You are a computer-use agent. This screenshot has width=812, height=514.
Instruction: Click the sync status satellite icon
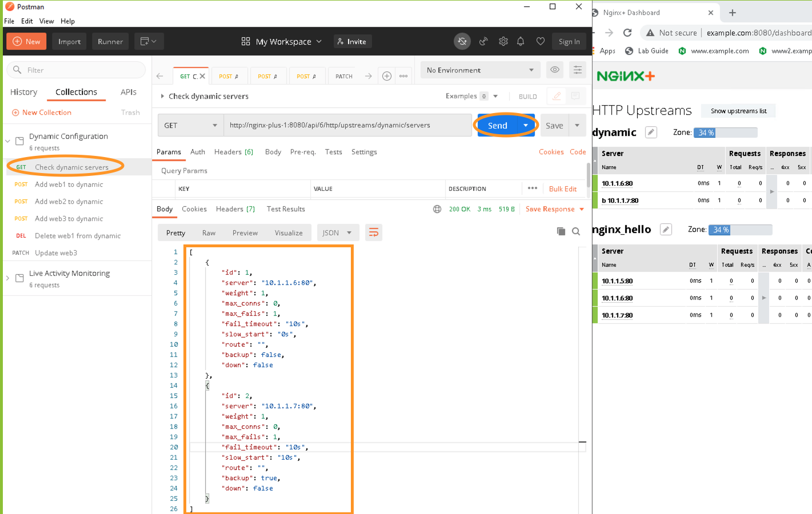tap(462, 41)
